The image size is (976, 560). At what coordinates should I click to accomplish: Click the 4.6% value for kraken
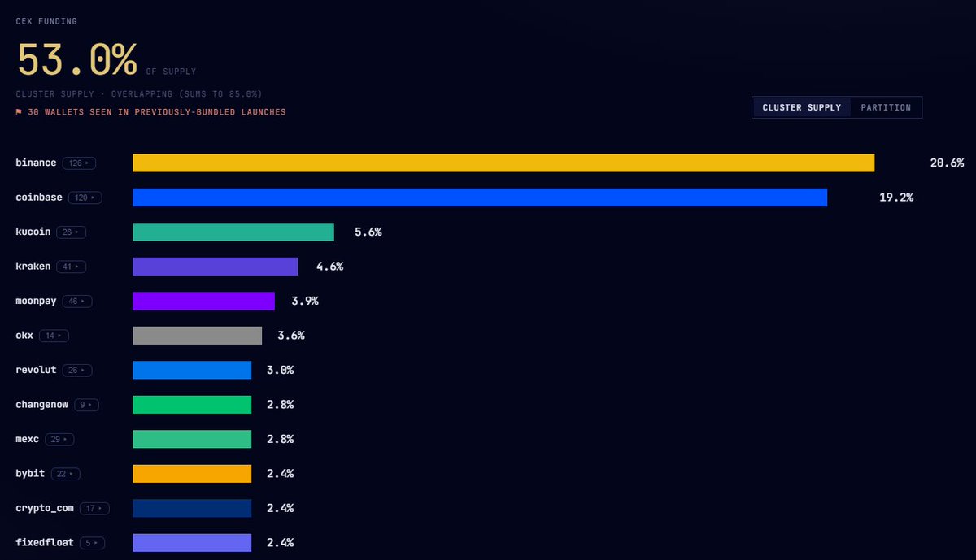(x=329, y=267)
